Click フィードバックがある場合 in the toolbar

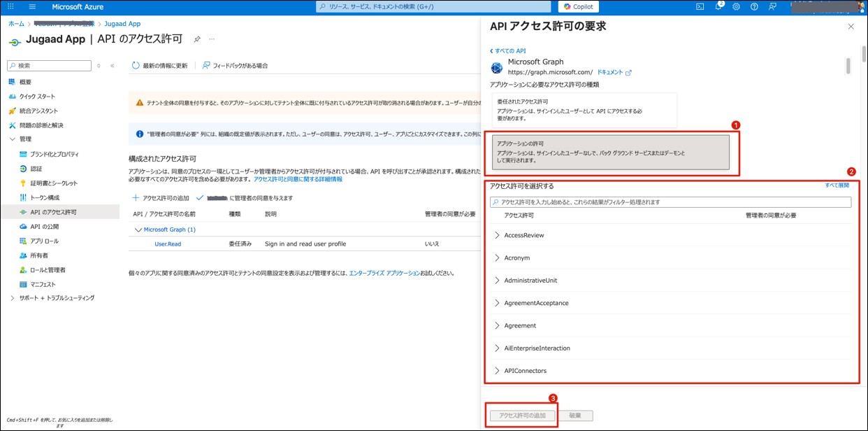click(235, 66)
